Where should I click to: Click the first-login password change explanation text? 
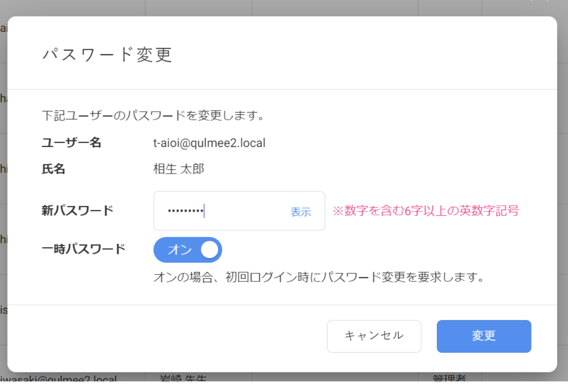(319, 277)
